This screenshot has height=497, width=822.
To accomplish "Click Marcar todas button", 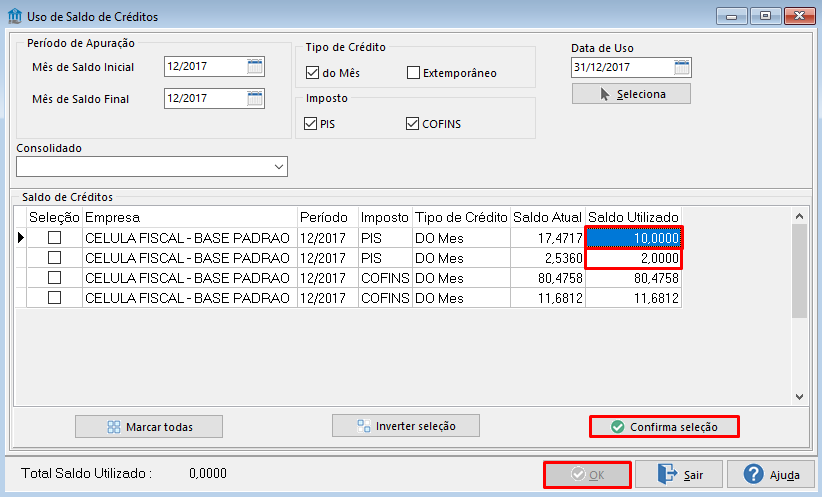I will click(149, 427).
